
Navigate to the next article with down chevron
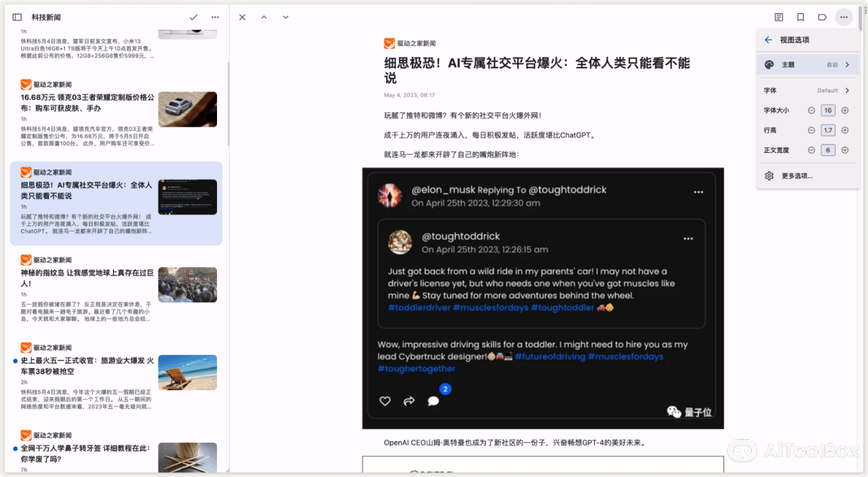[285, 17]
